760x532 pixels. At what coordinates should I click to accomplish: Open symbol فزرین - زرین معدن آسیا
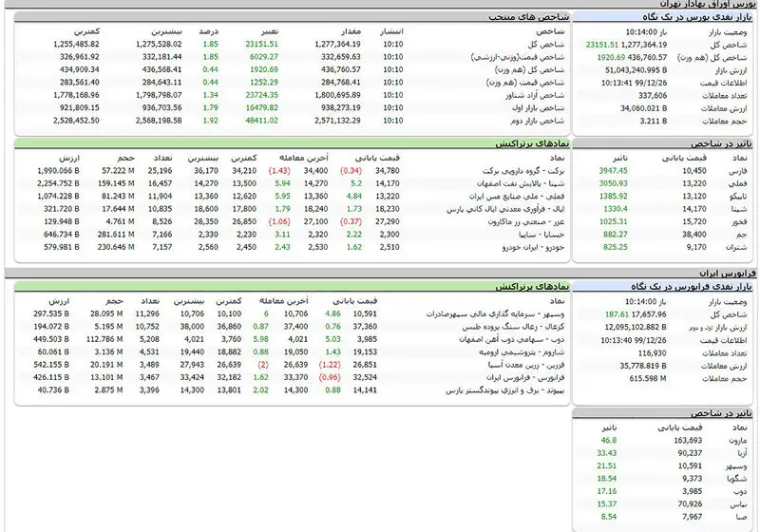(x=526, y=365)
